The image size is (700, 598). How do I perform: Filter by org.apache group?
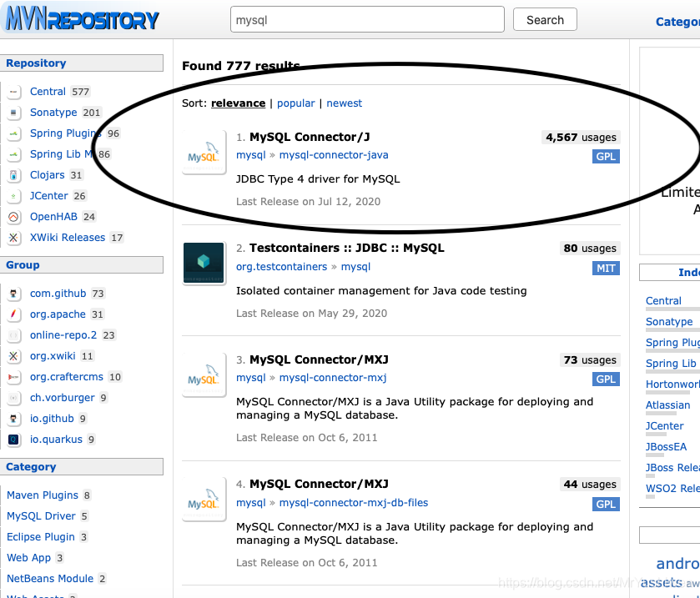point(58,314)
